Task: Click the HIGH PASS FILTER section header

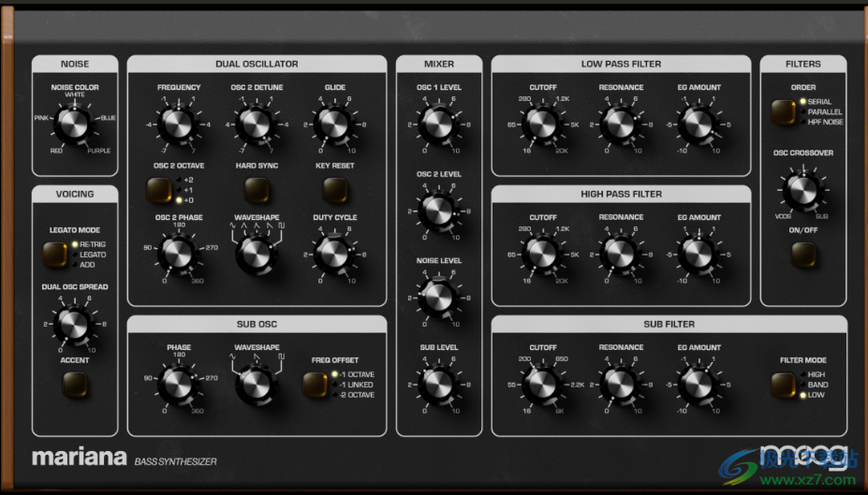Action: tap(621, 194)
